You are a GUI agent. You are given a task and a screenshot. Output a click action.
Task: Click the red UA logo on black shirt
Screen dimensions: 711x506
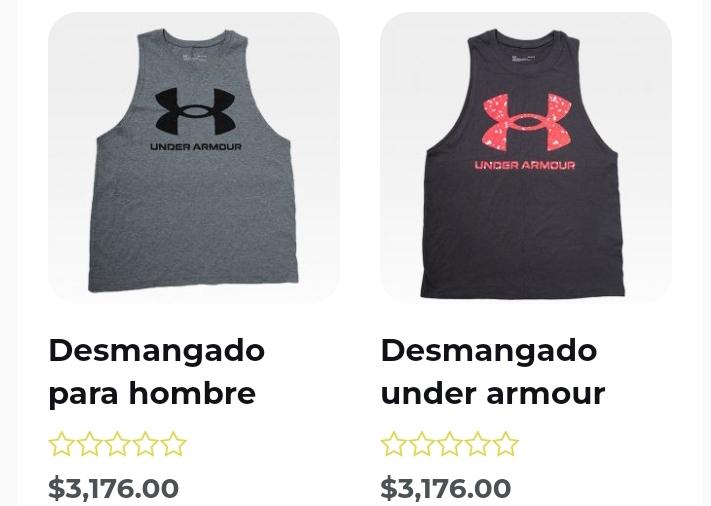click(526, 122)
